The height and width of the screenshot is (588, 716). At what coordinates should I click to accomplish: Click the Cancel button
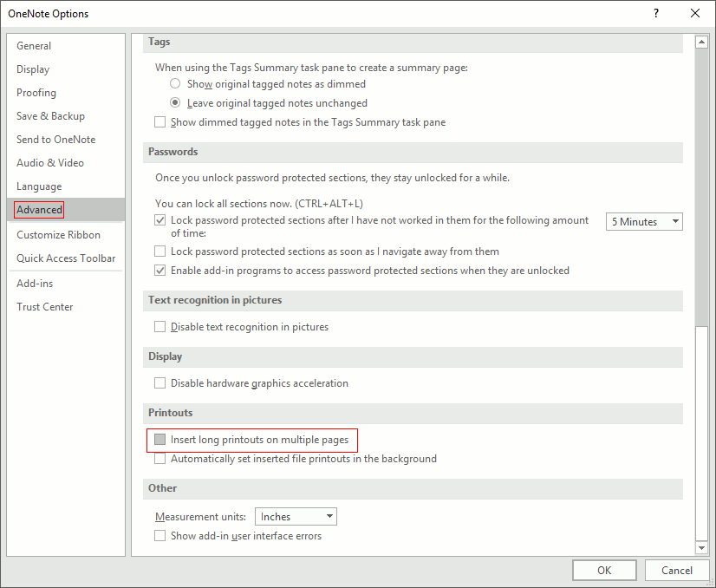pyautogui.click(x=677, y=570)
